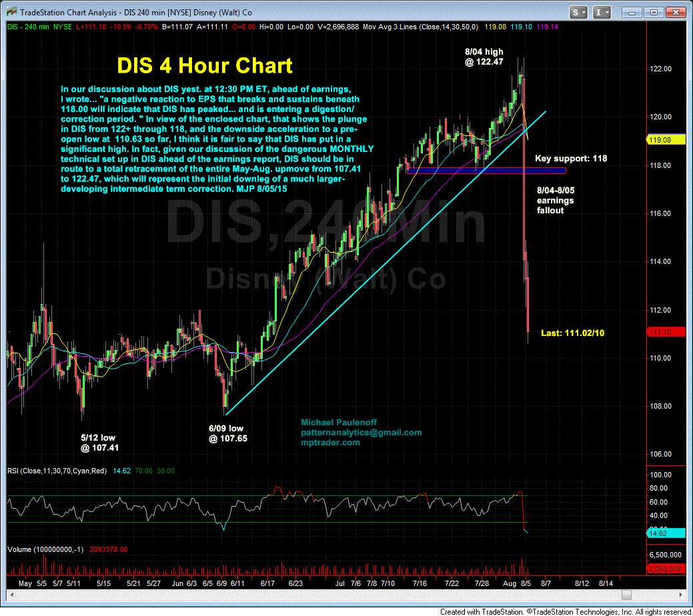Maximize the Chart Analysis window
Image resolution: width=693 pixels, height=616 pixels.
click(x=654, y=13)
